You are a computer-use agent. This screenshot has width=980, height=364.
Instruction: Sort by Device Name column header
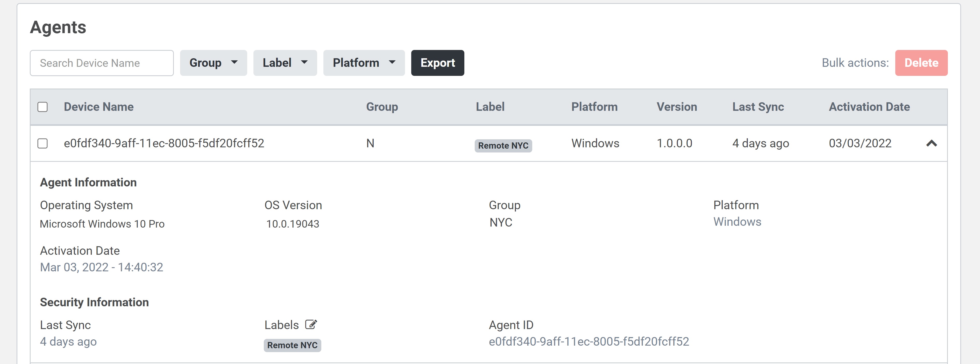[98, 107]
